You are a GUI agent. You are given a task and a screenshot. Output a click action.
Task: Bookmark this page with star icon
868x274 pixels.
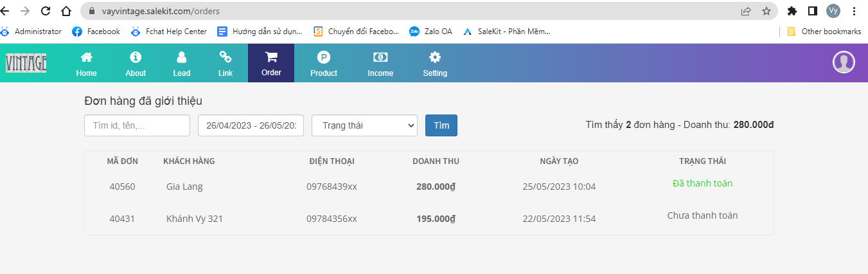[x=766, y=11]
